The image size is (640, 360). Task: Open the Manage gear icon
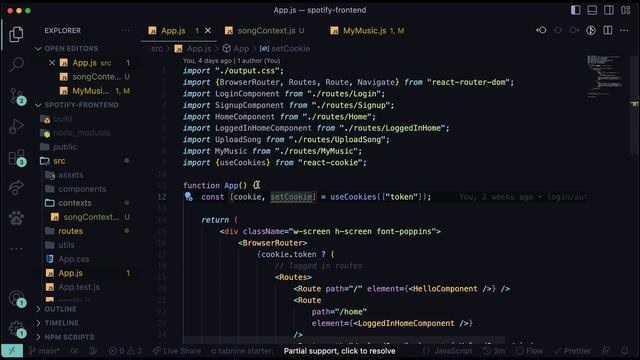coord(16,329)
